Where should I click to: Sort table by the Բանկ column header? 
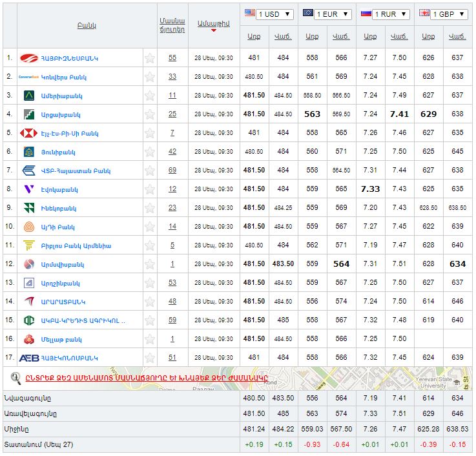coord(86,25)
